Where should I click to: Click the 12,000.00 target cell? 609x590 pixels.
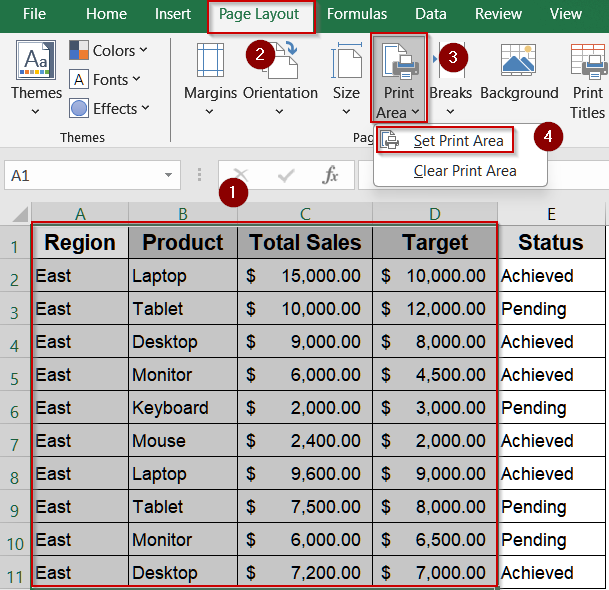click(435, 308)
